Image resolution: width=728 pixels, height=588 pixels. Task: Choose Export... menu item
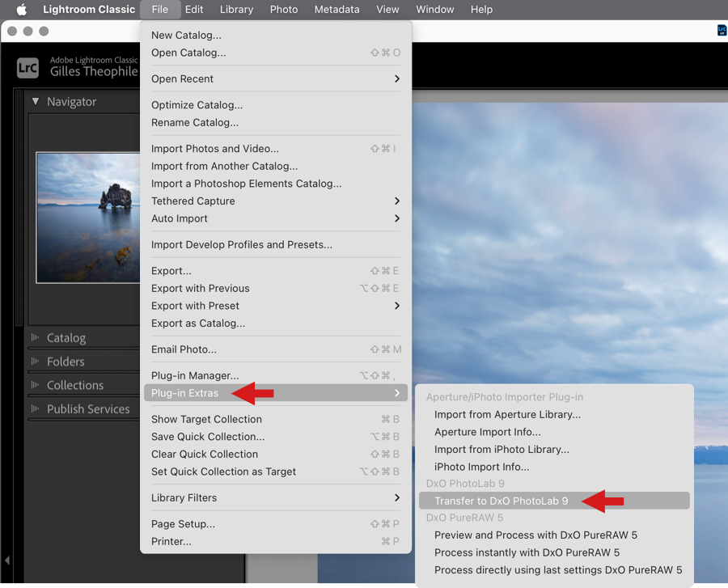[x=276, y=271]
